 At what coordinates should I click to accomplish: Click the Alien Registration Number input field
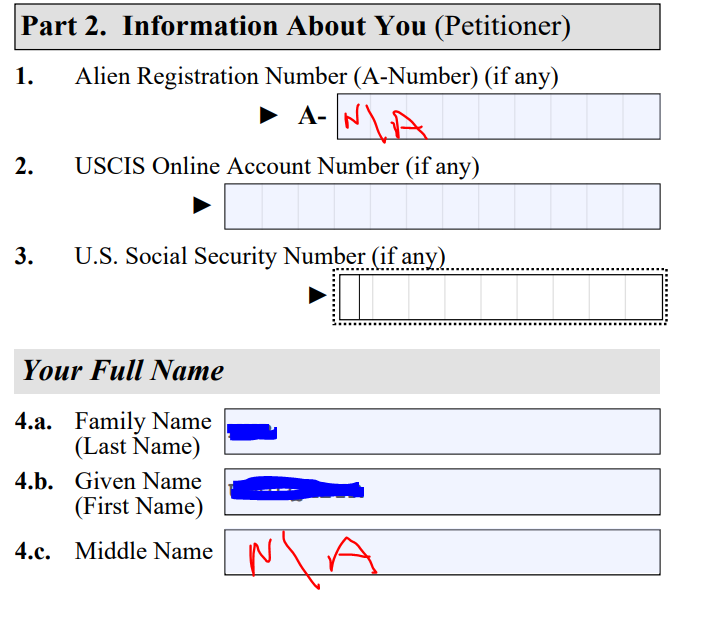click(x=498, y=117)
